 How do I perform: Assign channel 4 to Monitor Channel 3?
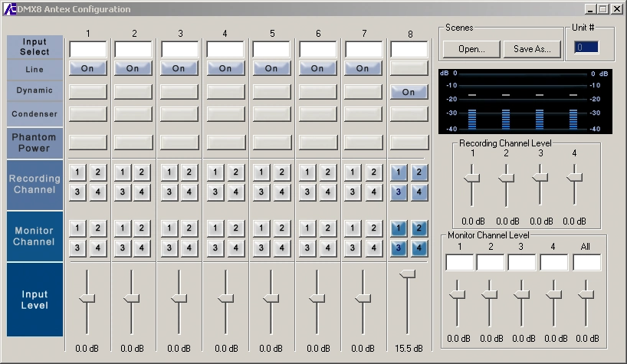[215, 248]
